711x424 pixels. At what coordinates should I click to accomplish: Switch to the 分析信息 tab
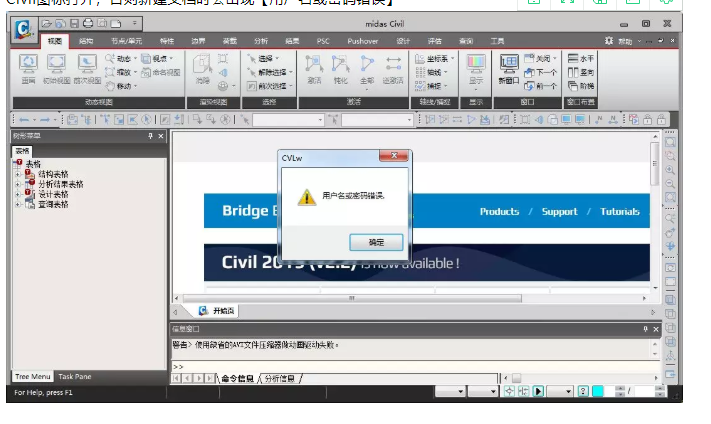pyautogui.click(x=279, y=378)
